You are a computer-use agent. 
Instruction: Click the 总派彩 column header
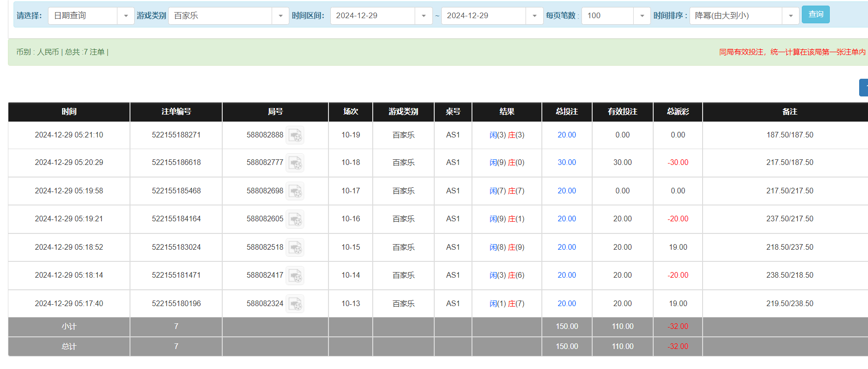click(x=677, y=112)
